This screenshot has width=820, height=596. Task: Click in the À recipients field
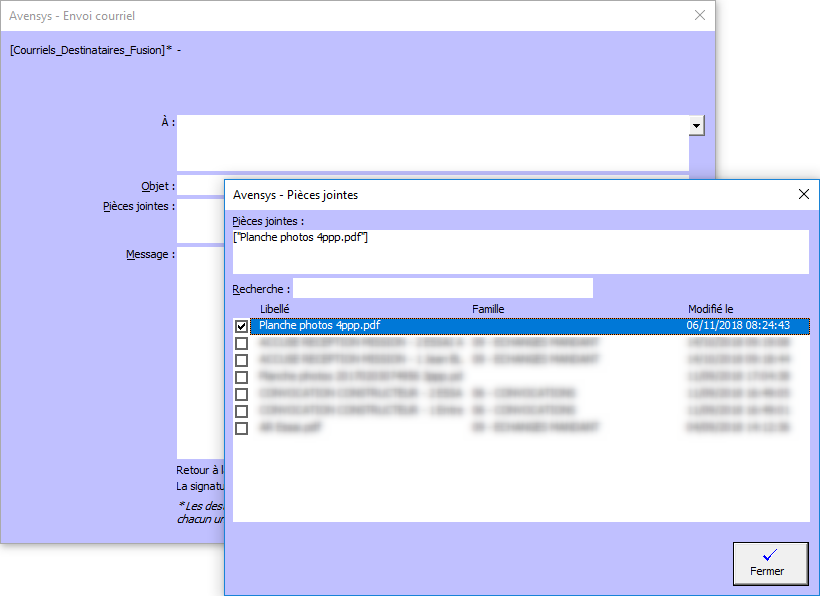coord(432,143)
